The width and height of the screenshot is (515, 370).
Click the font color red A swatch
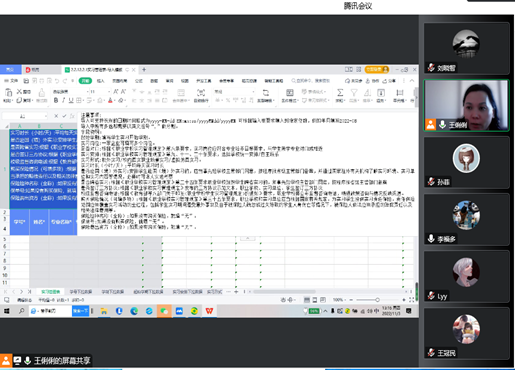[x=110, y=100]
